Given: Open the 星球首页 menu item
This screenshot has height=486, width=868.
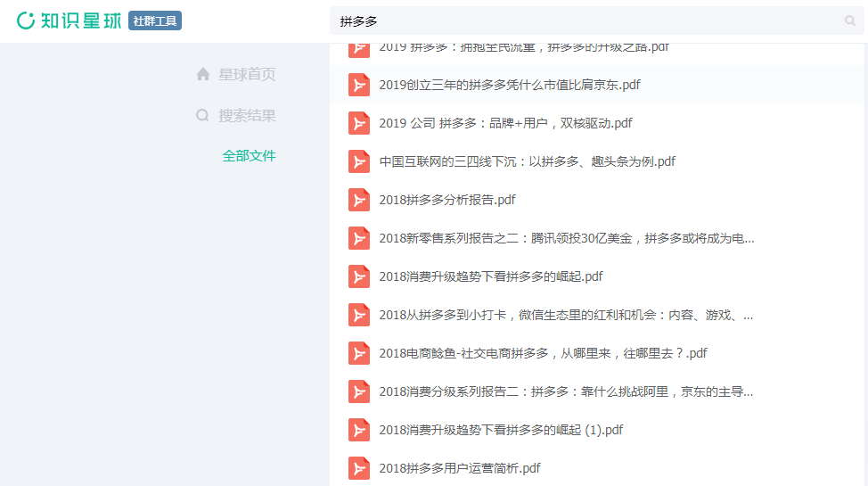Looking at the screenshot, I should 246,74.
